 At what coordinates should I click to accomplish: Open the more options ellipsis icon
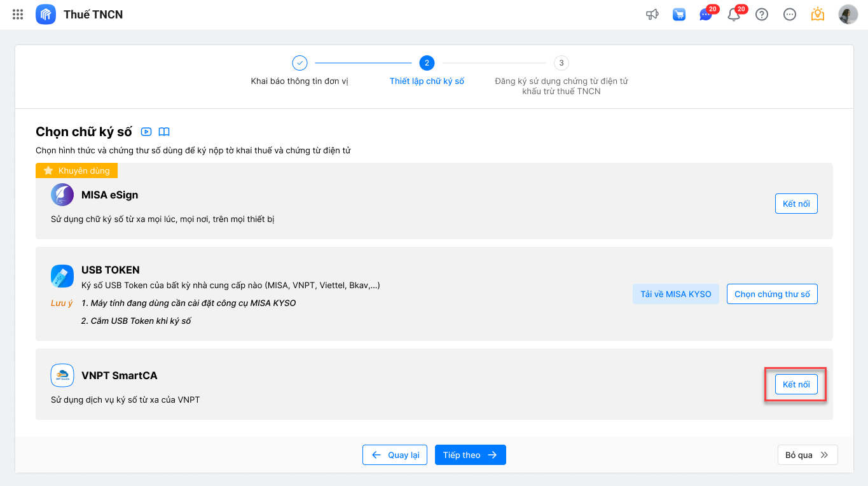(x=790, y=14)
